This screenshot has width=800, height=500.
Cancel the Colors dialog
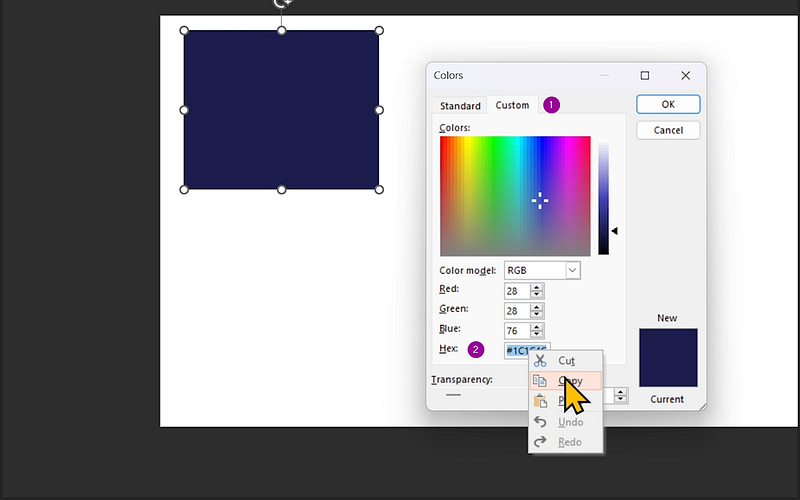(x=668, y=130)
